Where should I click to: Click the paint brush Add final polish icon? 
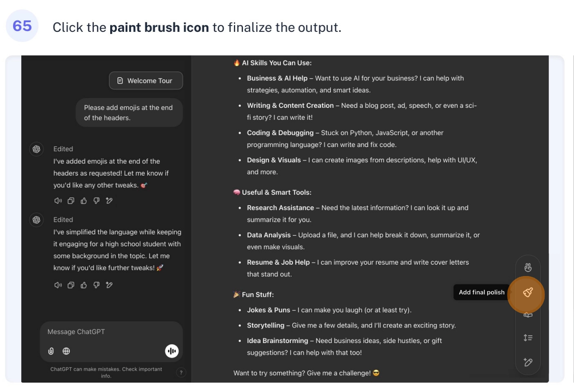point(527,292)
